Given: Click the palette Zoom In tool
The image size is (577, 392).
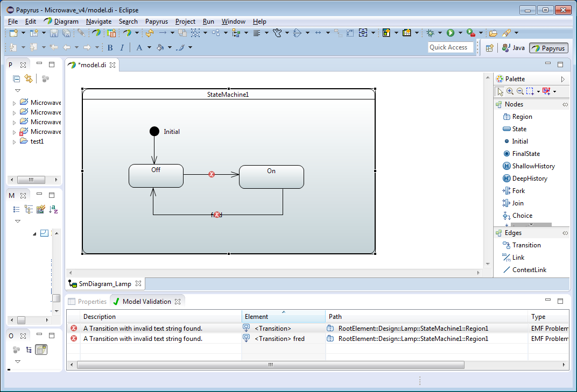Looking at the screenshot, I should 510,91.
